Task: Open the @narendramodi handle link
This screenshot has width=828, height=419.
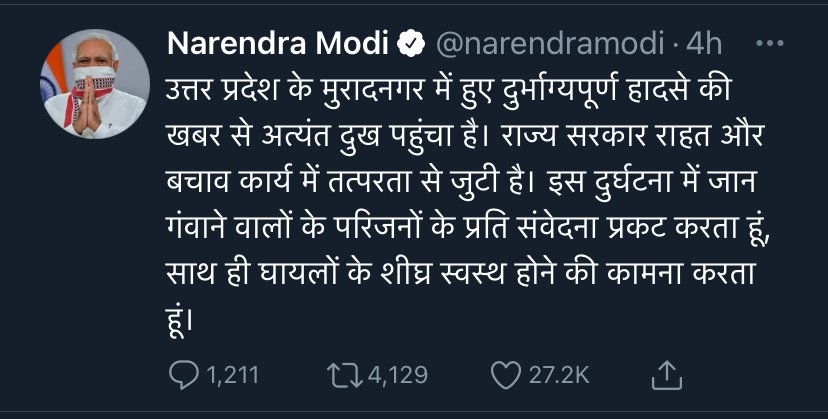Action: click(x=550, y=44)
